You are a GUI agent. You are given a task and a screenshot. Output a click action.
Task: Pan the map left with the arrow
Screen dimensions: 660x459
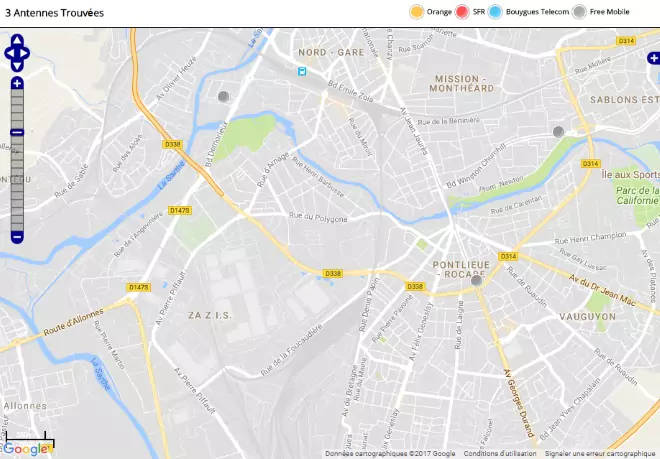pos(9,53)
